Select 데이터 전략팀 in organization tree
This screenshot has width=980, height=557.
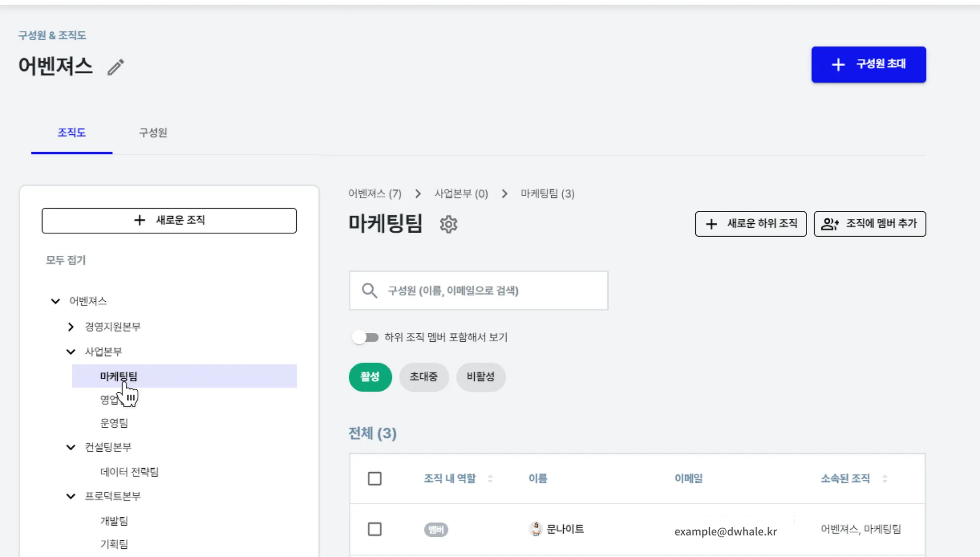point(129,472)
